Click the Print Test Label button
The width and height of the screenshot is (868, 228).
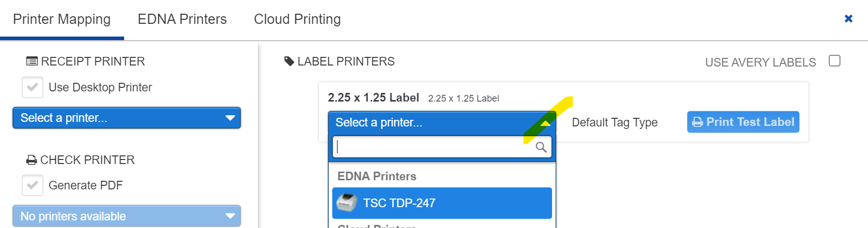[x=743, y=122]
